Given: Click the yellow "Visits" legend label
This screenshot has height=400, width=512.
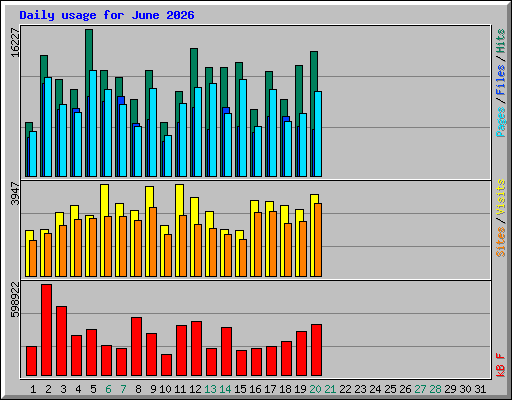Looking at the screenshot, I should tap(501, 197).
